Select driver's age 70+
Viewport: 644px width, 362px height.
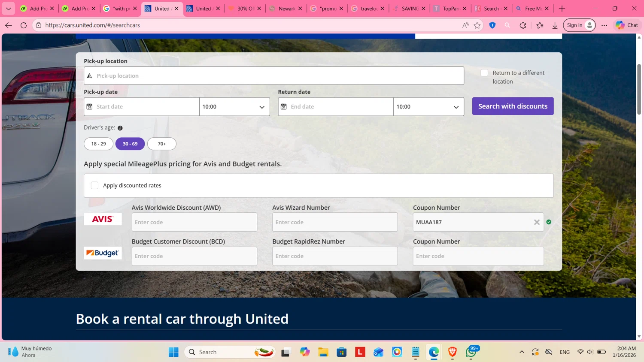click(162, 144)
